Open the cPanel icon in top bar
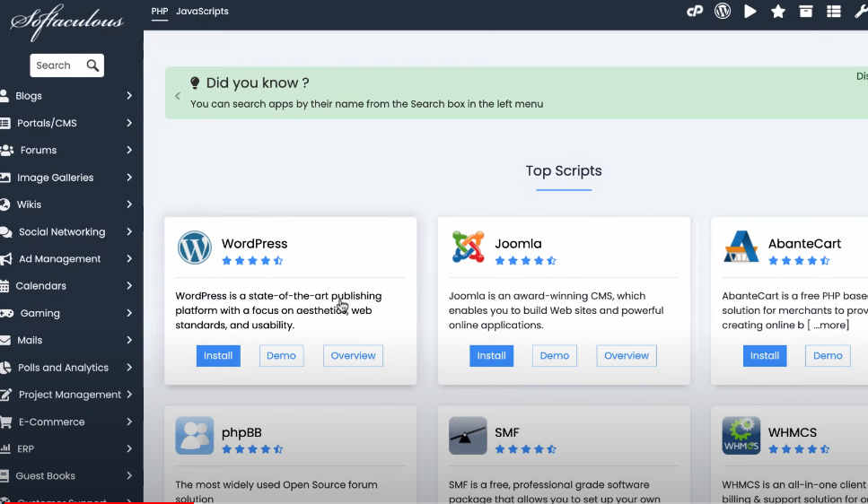The width and height of the screenshot is (868, 504). (695, 11)
